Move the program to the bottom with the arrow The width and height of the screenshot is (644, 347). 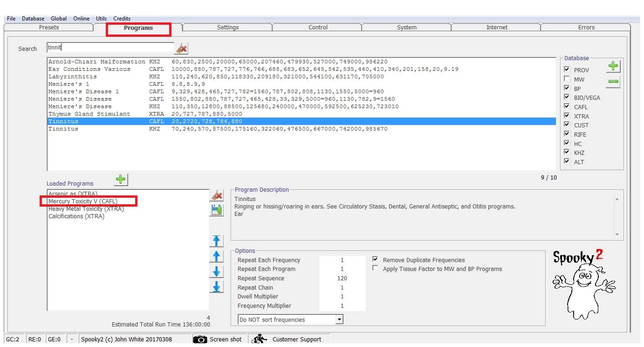pyautogui.click(x=217, y=287)
